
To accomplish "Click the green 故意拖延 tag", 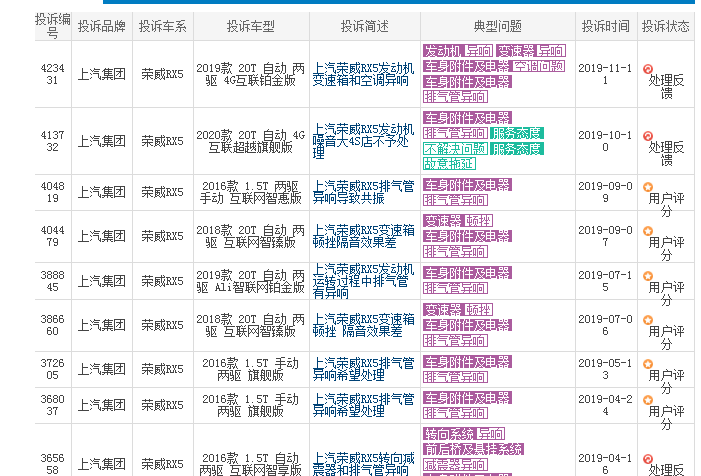I will pos(449,164).
